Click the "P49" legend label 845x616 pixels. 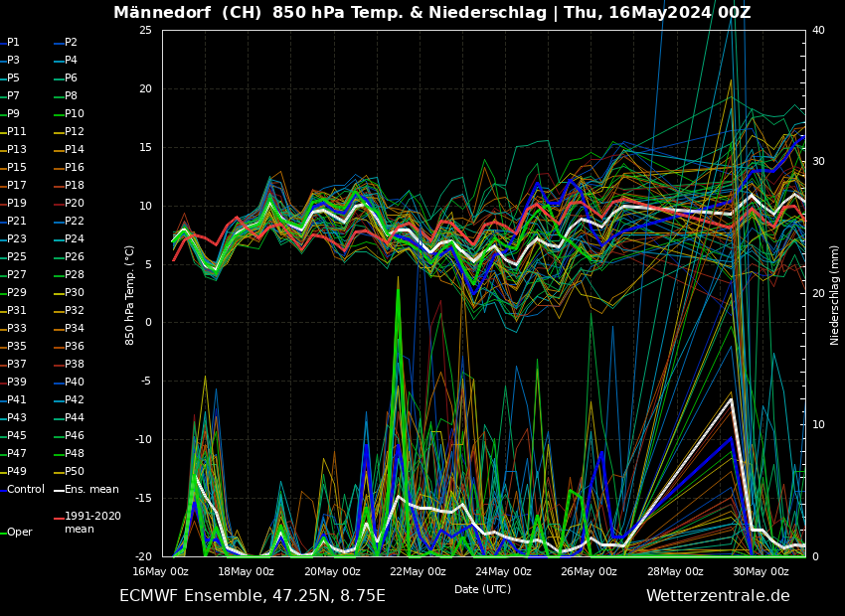(x=17, y=471)
